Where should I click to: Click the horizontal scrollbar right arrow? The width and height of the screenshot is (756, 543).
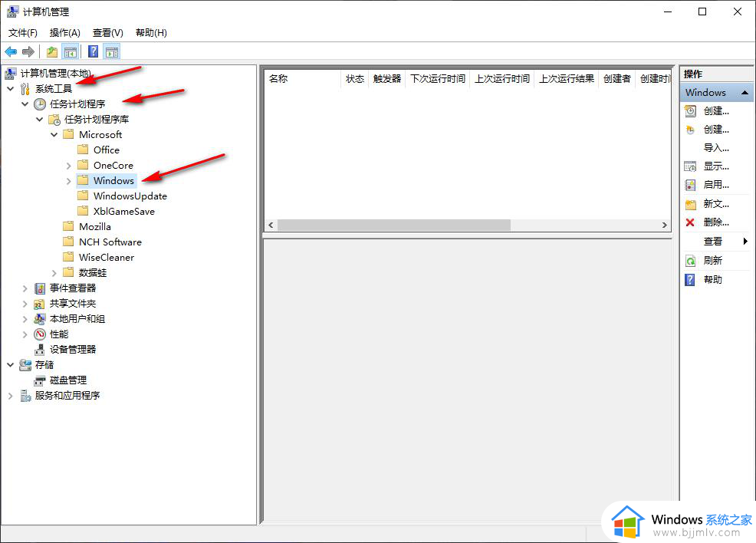pos(665,225)
